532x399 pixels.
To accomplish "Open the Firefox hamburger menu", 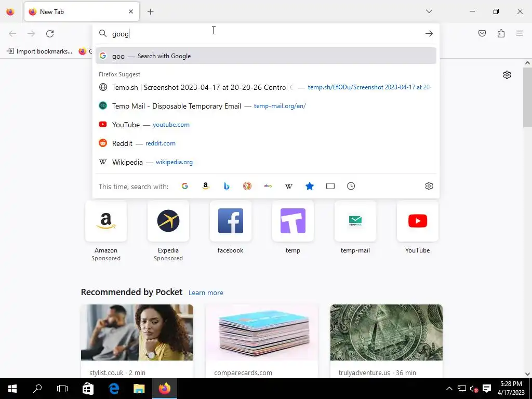I will point(520,33).
